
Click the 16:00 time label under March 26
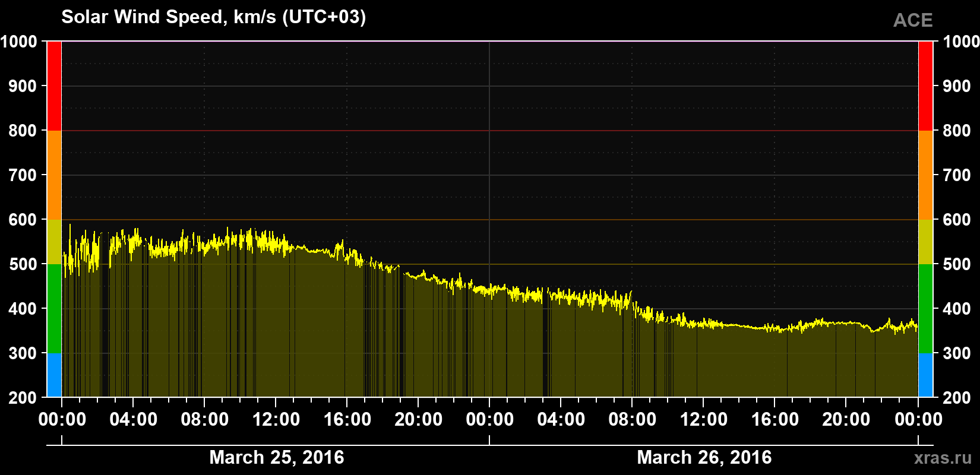(774, 419)
